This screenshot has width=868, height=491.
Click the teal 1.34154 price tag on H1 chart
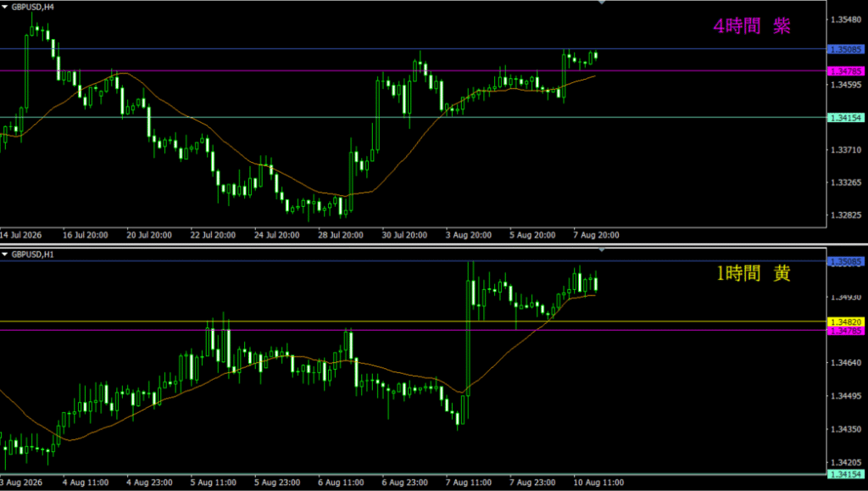[x=846, y=474]
